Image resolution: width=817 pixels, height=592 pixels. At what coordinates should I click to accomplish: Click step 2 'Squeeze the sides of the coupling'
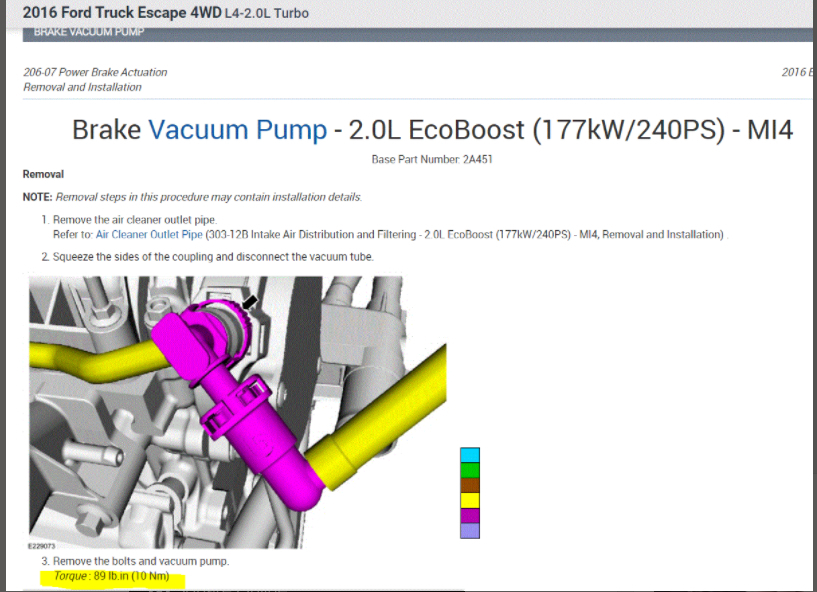click(213, 257)
